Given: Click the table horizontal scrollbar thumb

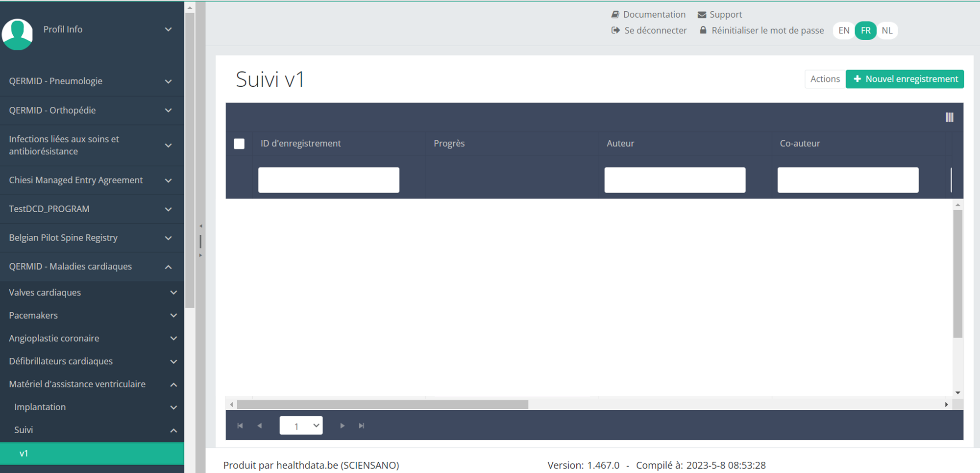Looking at the screenshot, I should pos(382,404).
